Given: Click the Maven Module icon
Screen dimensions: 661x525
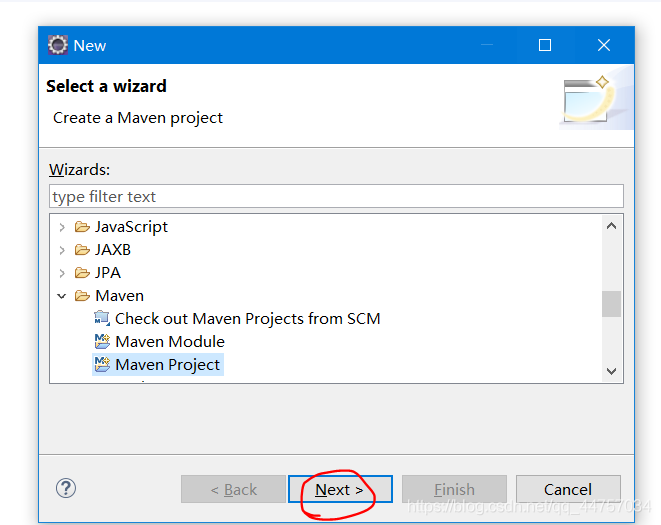Looking at the screenshot, I should tap(102, 341).
